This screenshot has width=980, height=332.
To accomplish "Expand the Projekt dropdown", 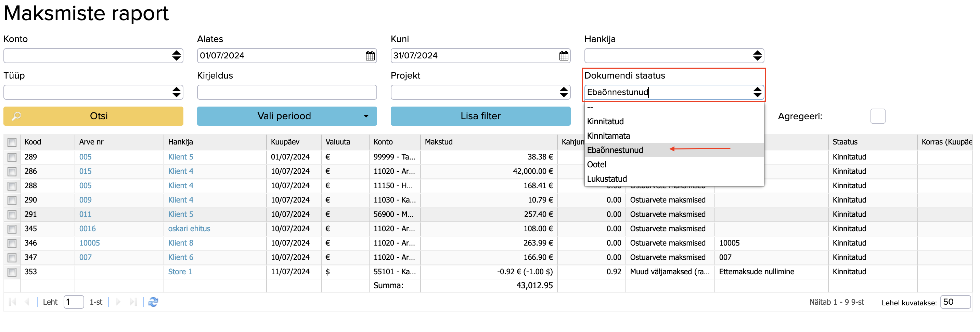I will tap(564, 92).
